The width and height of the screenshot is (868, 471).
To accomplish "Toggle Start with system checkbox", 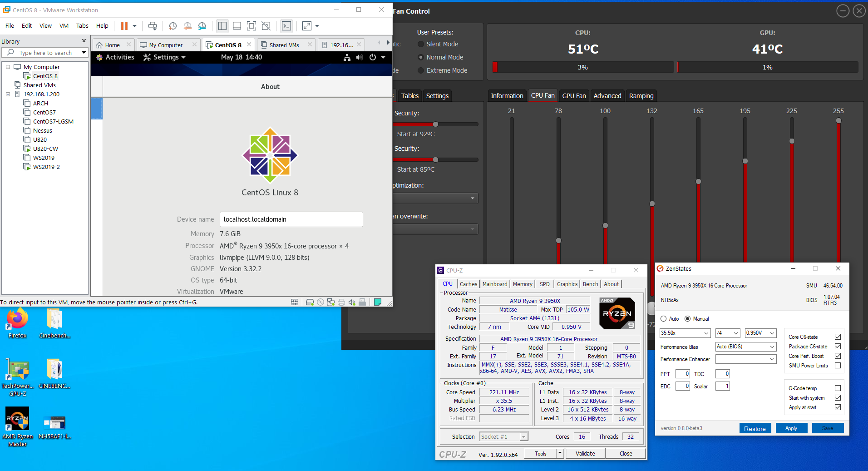I will [838, 397].
